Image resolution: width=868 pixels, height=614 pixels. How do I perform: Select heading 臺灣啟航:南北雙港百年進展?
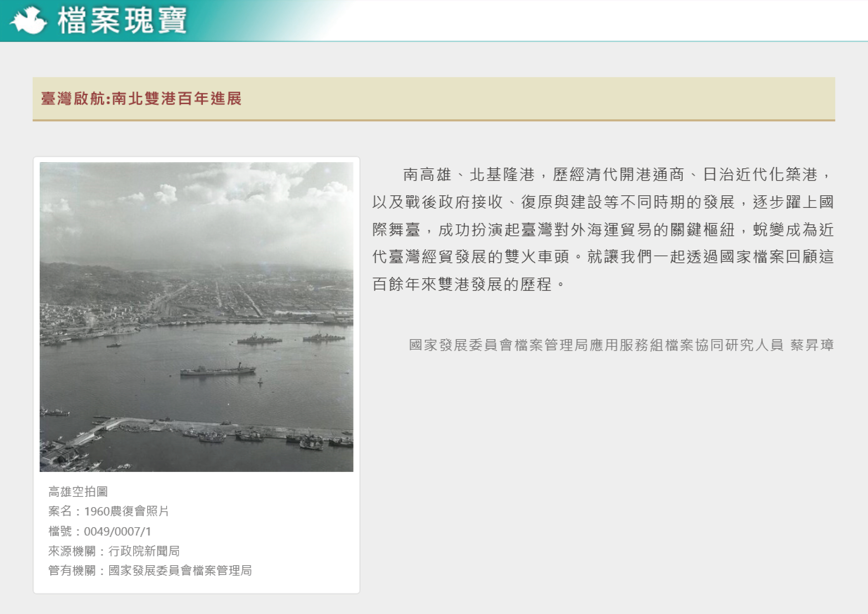[141, 98]
